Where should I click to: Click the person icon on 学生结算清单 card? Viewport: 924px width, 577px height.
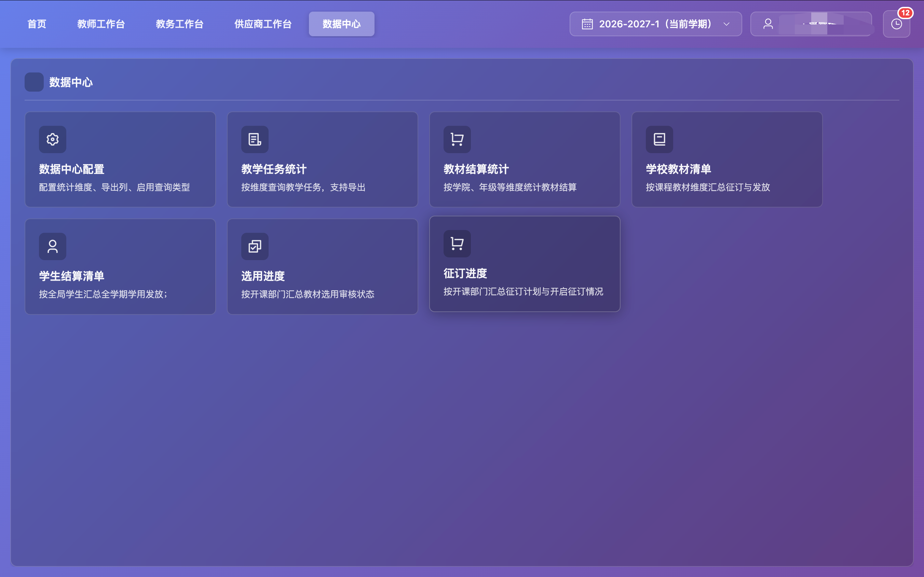click(x=53, y=246)
